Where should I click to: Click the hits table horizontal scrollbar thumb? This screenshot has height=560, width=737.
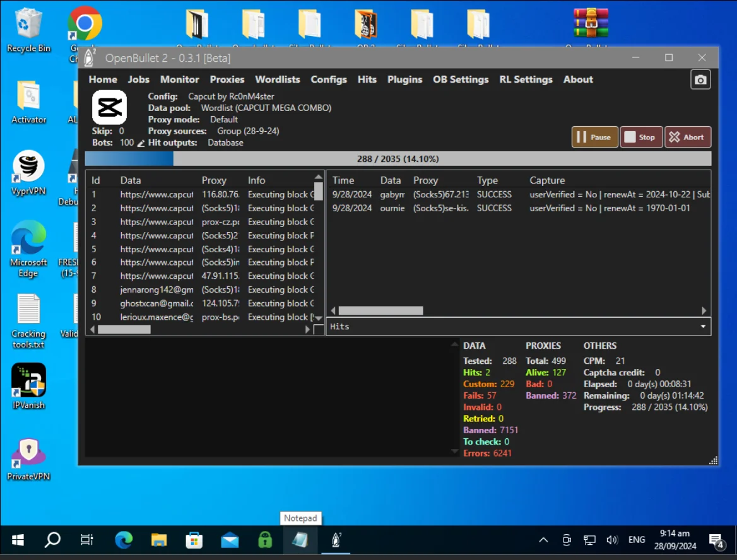click(x=380, y=310)
